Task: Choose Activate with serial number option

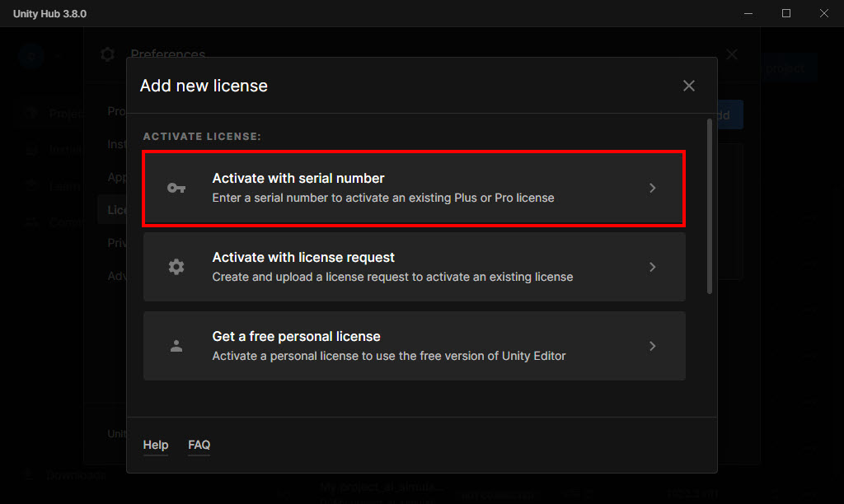Action: pos(414,189)
